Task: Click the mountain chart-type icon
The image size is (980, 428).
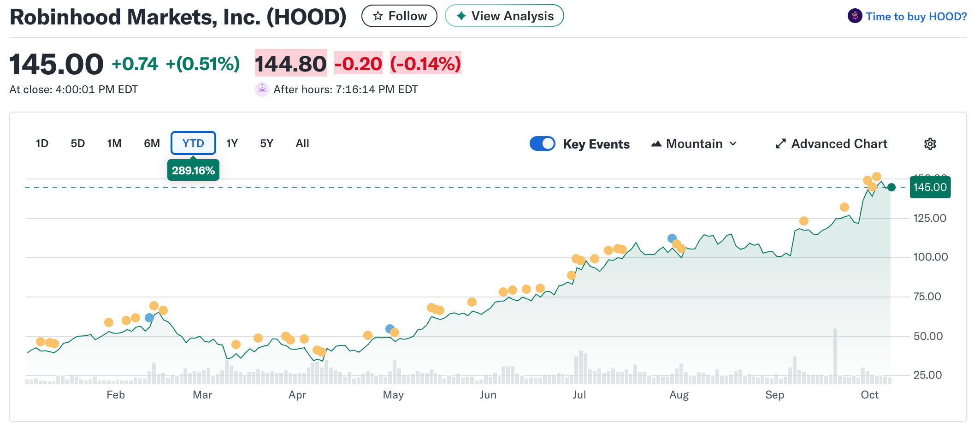Action: point(656,144)
